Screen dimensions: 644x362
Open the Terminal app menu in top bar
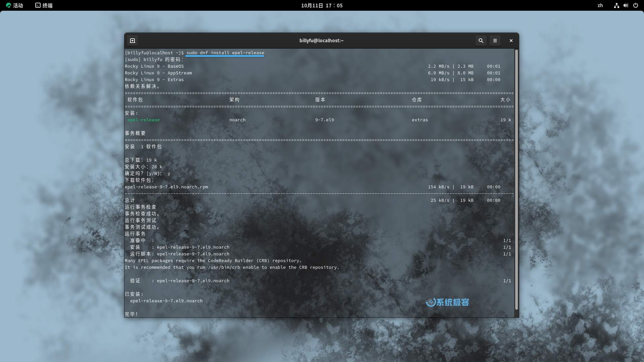click(x=44, y=5)
